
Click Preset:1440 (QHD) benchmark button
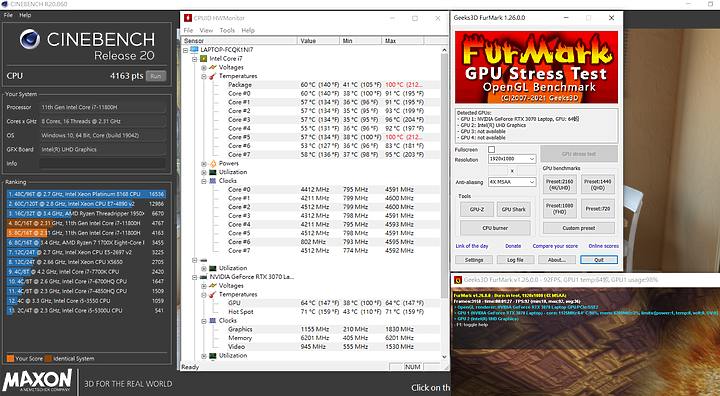597,185
